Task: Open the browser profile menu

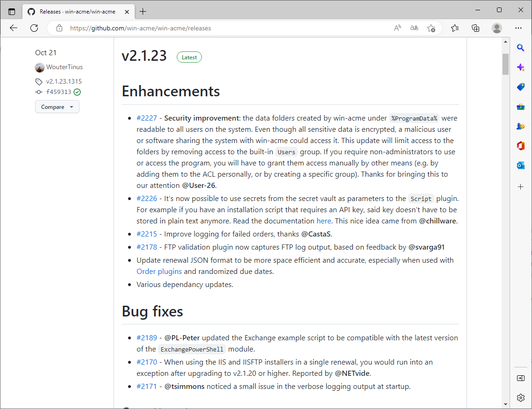Action: pyautogui.click(x=497, y=28)
